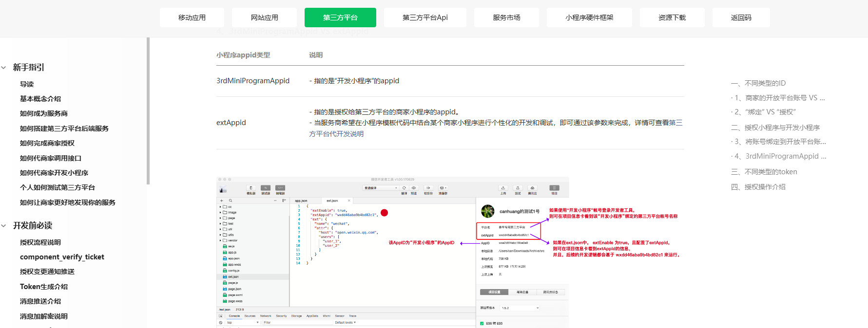The height and width of the screenshot is (328, 868).
Task: Select 如何代商家调用接口 in the sidebar
Action: [x=51, y=158]
